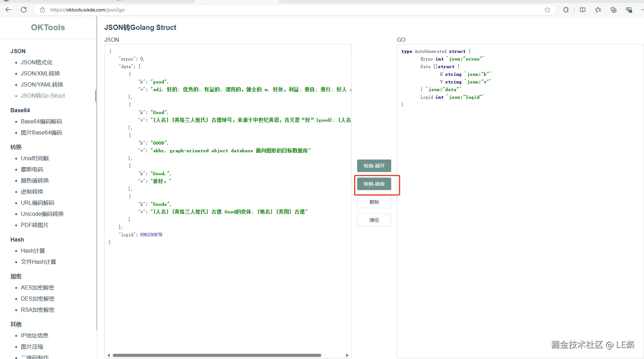
Task: Select JSON转Go Struct in sidebar
Action: (x=43, y=96)
